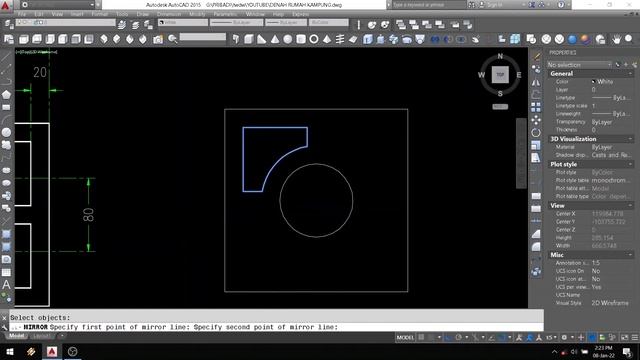Screen dimensions: 640x360
Task: Click Sign In in the title bar
Action: [x=494, y=5]
